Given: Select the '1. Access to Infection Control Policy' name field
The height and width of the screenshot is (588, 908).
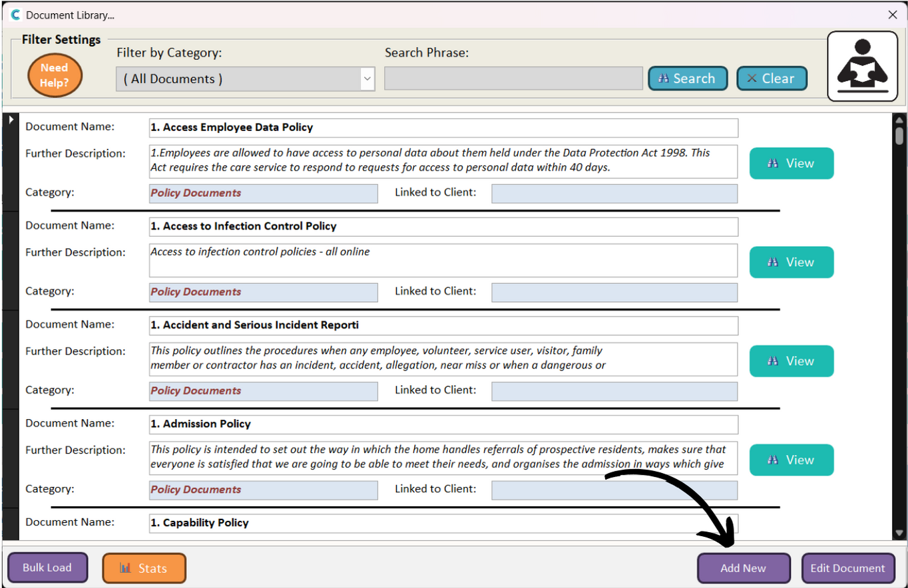Looking at the screenshot, I should coord(443,226).
